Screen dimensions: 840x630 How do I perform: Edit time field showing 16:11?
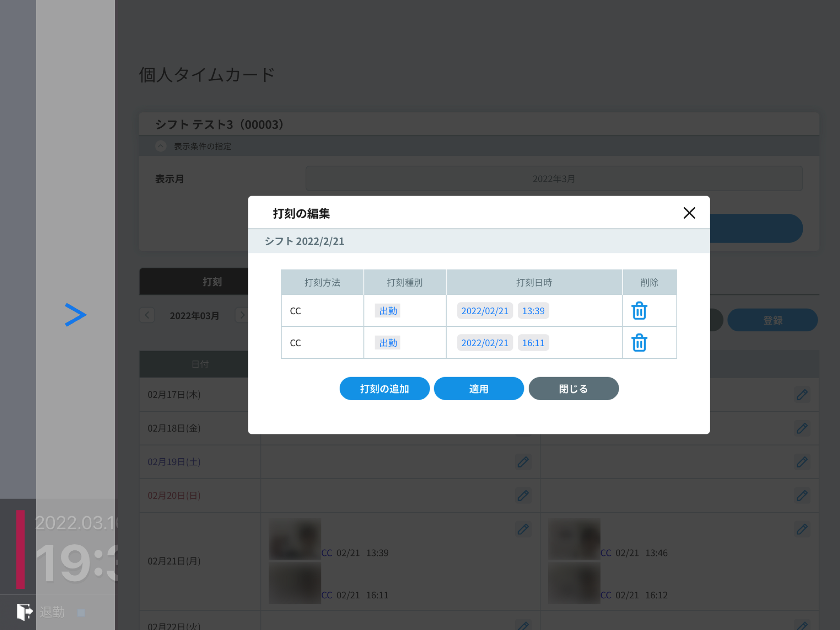pos(533,343)
